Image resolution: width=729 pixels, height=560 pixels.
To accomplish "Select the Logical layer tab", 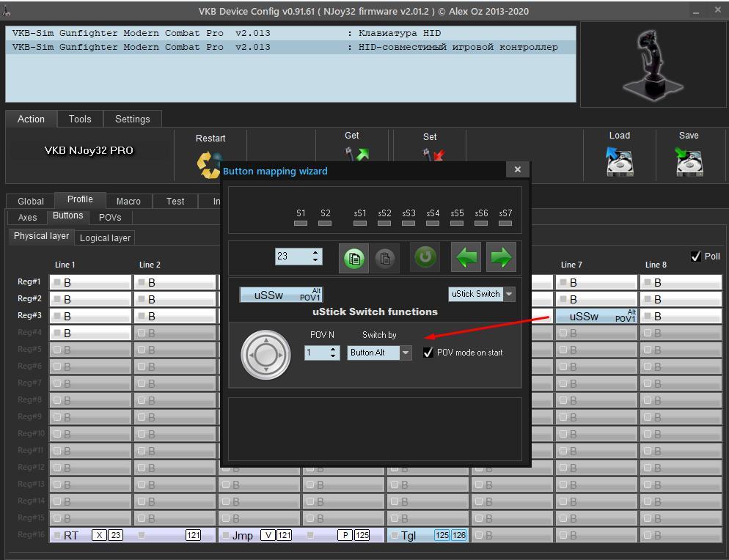I will (x=105, y=238).
